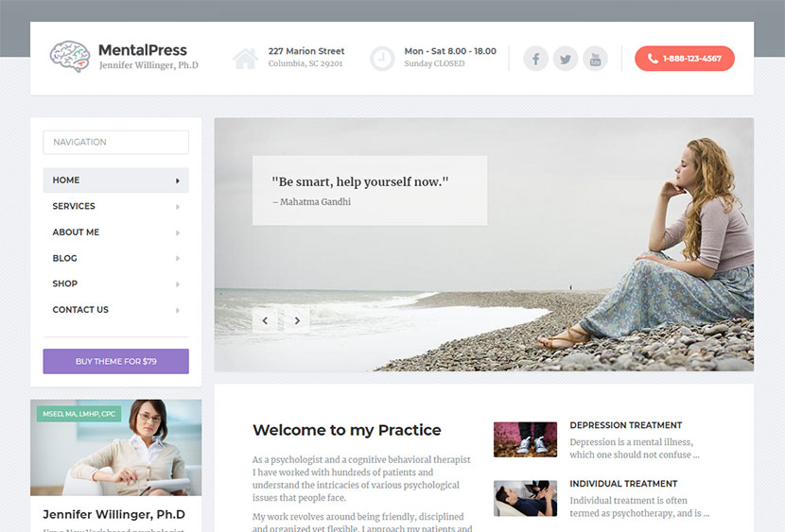The height and width of the screenshot is (532, 785).
Task: Click the MSED, MA, LMHP, CPC badge
Action: (x=79, y=414)
